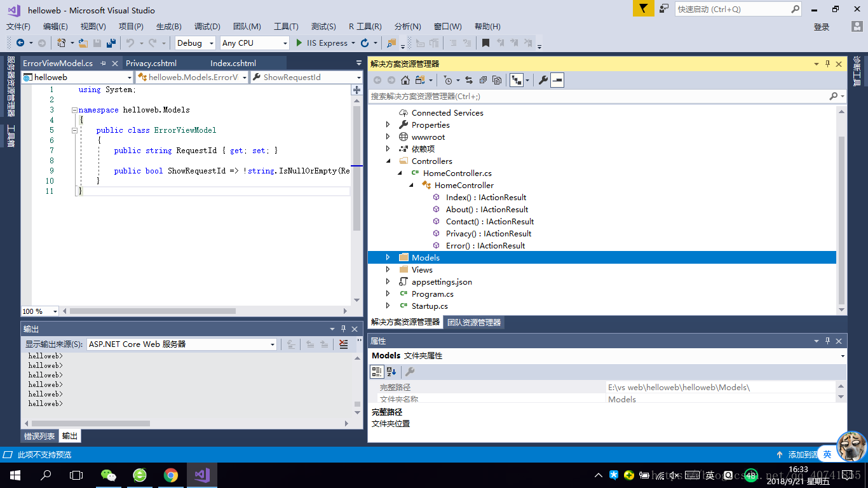Open Google Chrome from the taskbar
The width and height of the screenshot is (868, 488).
pos(170,475)
